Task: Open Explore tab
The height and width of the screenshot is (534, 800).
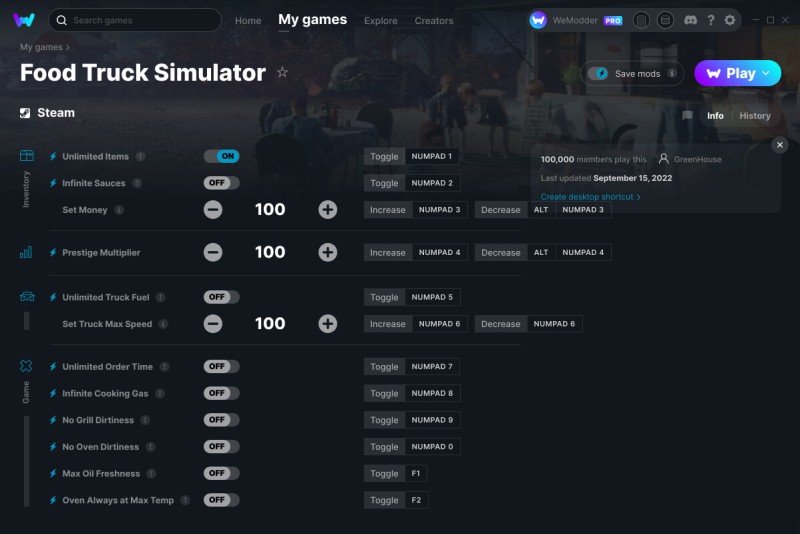Action: coord(381,21)
